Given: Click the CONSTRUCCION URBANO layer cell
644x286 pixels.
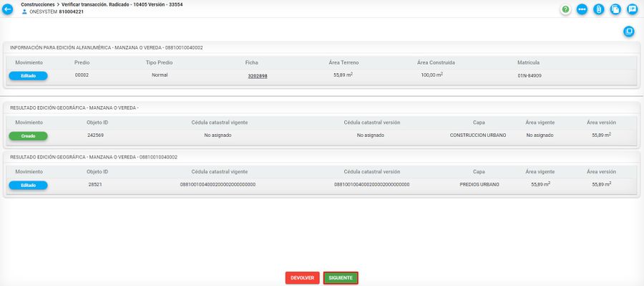Looking at the screenshot, I should pos(478,135).
